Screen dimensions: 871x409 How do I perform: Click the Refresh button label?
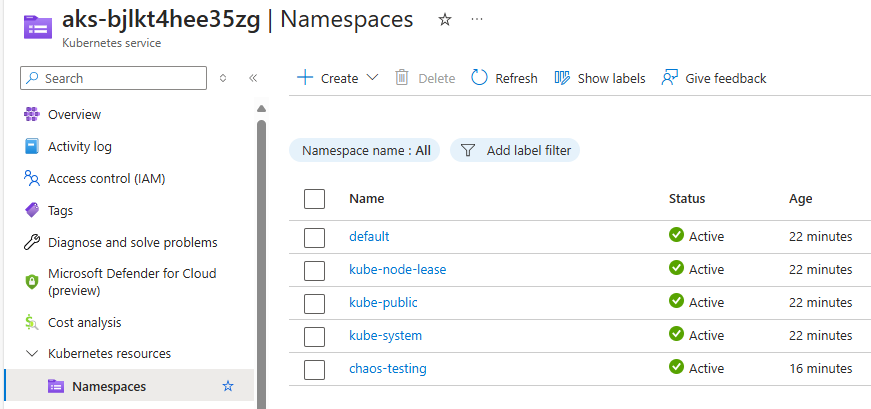tap(517, 78)
